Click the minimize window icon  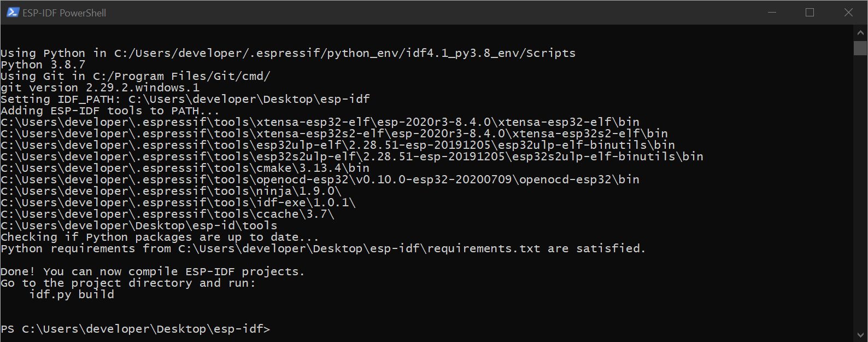click(x=771, y=12)
